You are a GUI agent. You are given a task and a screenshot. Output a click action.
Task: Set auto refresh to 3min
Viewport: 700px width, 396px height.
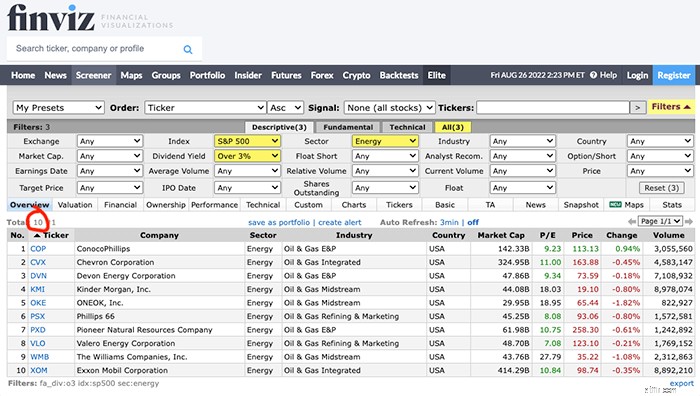[449, 222]
